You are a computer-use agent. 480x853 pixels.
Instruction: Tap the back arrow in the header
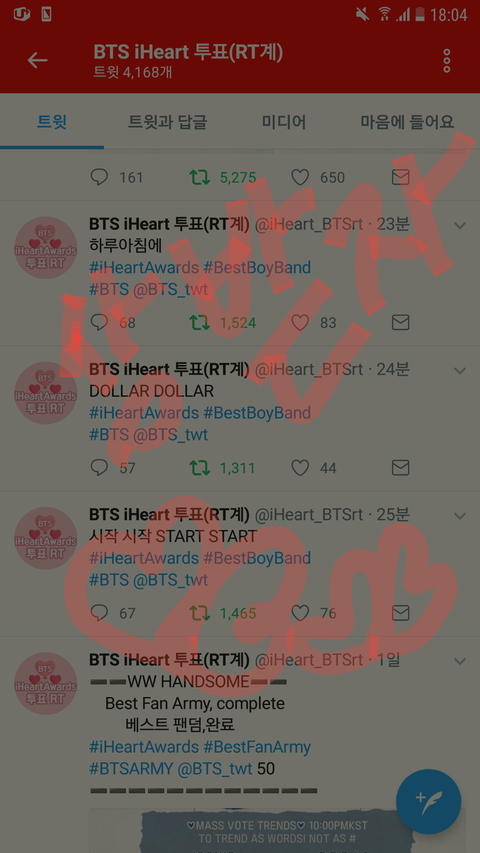(x=38, y=60)
